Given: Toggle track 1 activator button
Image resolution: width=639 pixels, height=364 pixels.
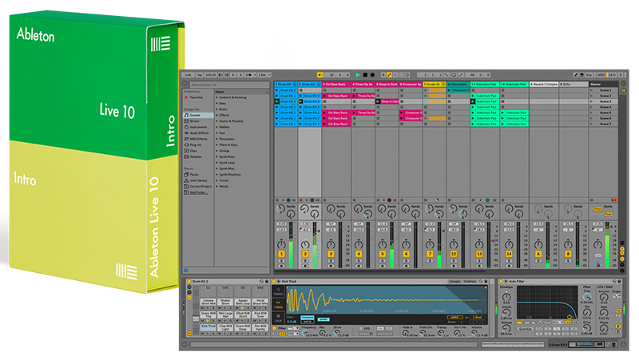Looking at the screenshot, I should point(281,254).
